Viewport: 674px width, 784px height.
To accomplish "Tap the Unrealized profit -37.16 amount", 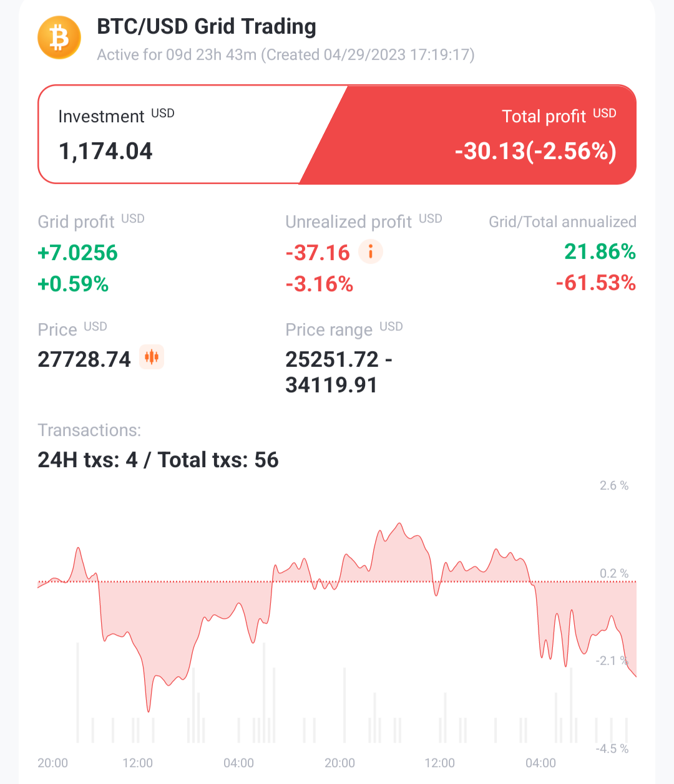I will 318,253.
